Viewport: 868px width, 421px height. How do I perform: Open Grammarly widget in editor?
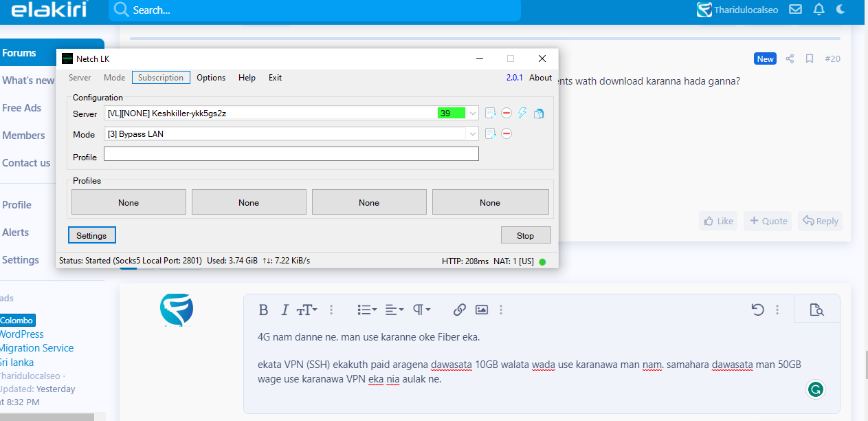tap(816, 389)
